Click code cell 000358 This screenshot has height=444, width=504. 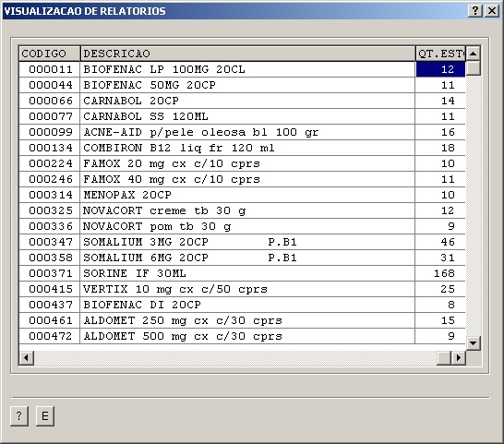[50, 258]
